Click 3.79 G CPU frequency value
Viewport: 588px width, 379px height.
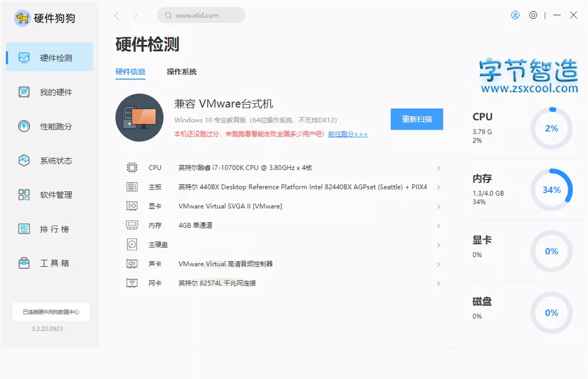[x=482, y=132]
